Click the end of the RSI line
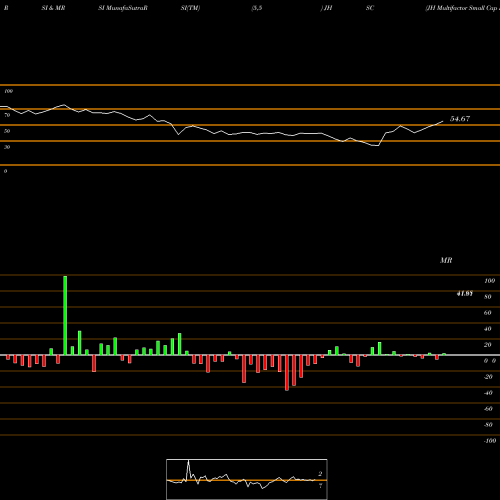 (443, 121)
